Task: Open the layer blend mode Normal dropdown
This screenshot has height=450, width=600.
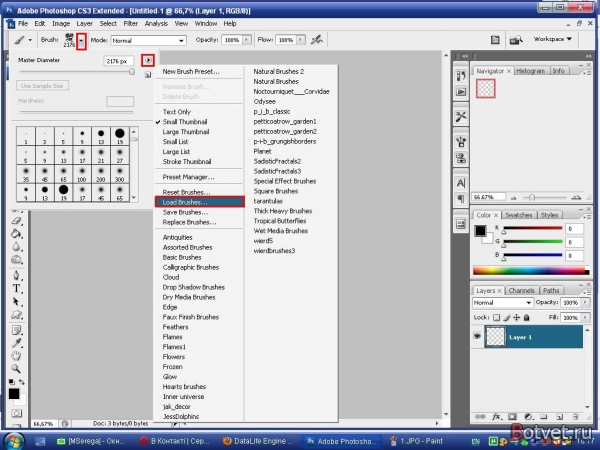Action: click(x=502, y=302)
